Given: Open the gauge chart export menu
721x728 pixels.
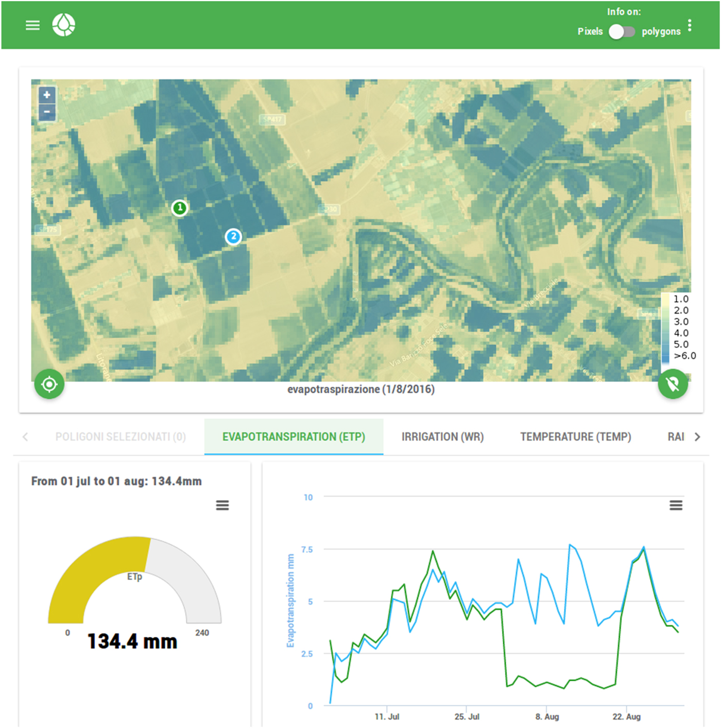Looking at the screenshot, I should point(222,505).
